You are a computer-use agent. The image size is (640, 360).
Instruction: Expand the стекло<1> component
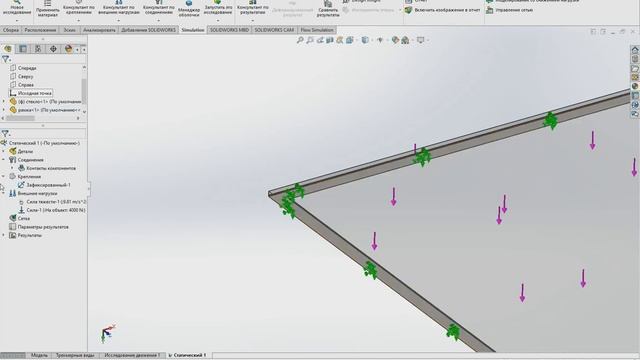tap(4, 101)
